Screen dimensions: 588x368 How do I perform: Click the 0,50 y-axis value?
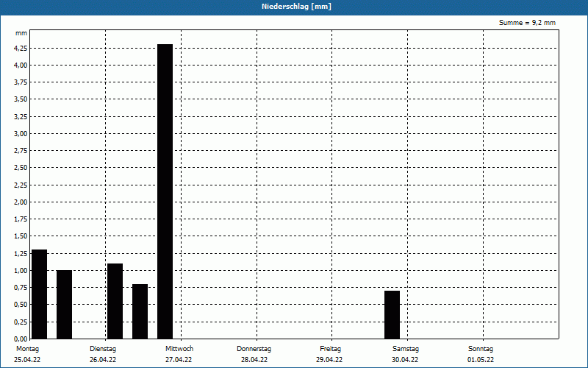(x=21, y=305)
